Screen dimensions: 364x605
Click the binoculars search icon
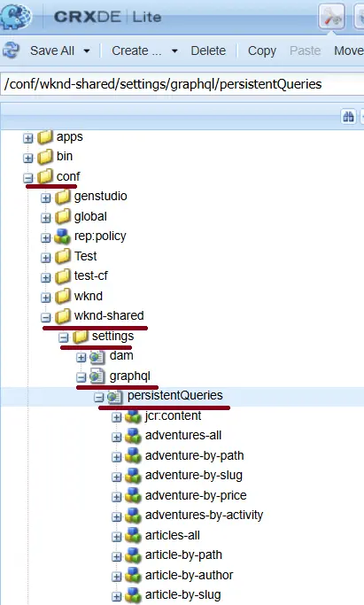348,116
